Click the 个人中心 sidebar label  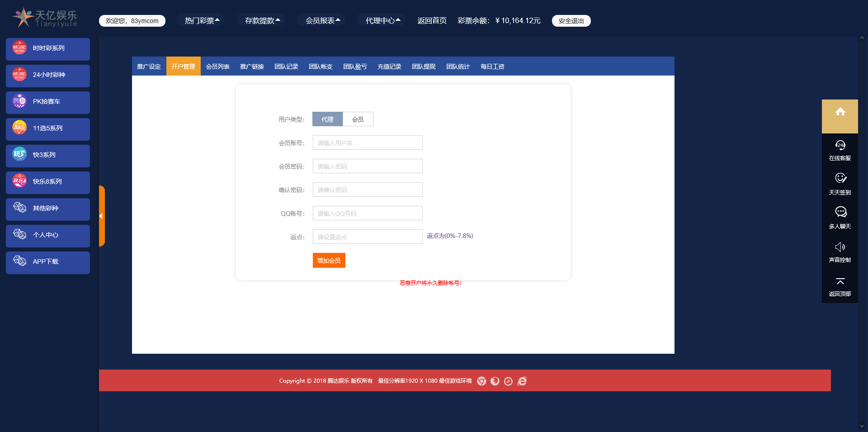(46, 235)
